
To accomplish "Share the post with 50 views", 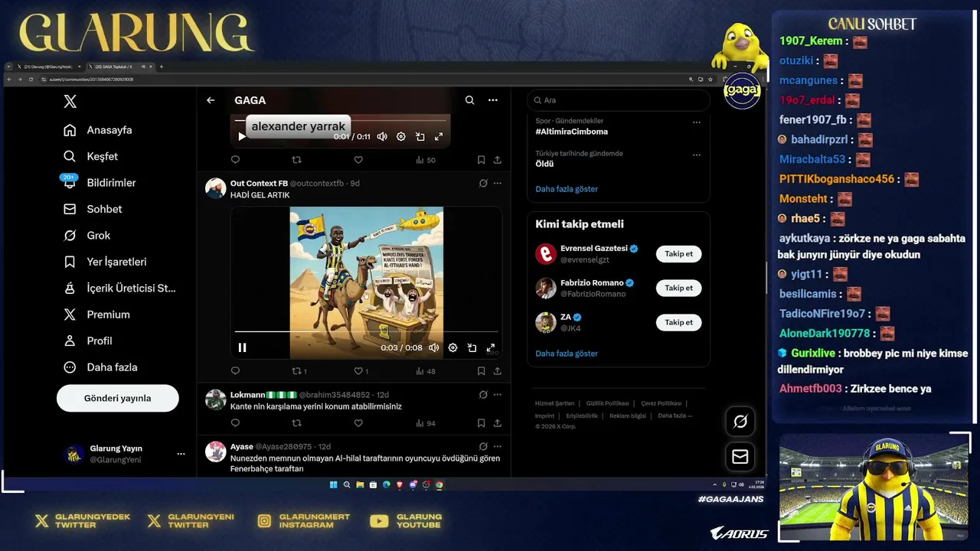I will (x=498, y=160).
